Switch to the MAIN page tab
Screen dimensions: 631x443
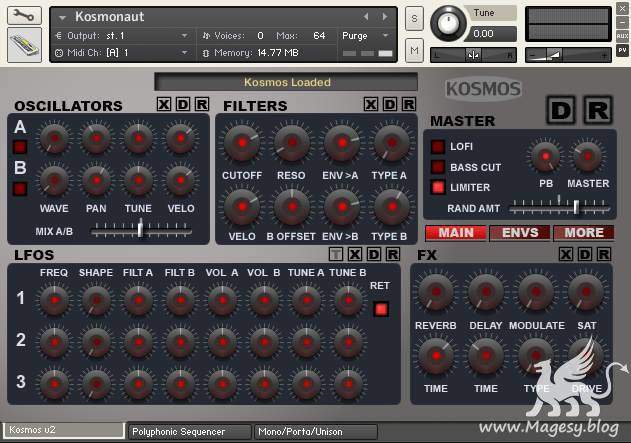pyautogui.click(x=456, y=233)
